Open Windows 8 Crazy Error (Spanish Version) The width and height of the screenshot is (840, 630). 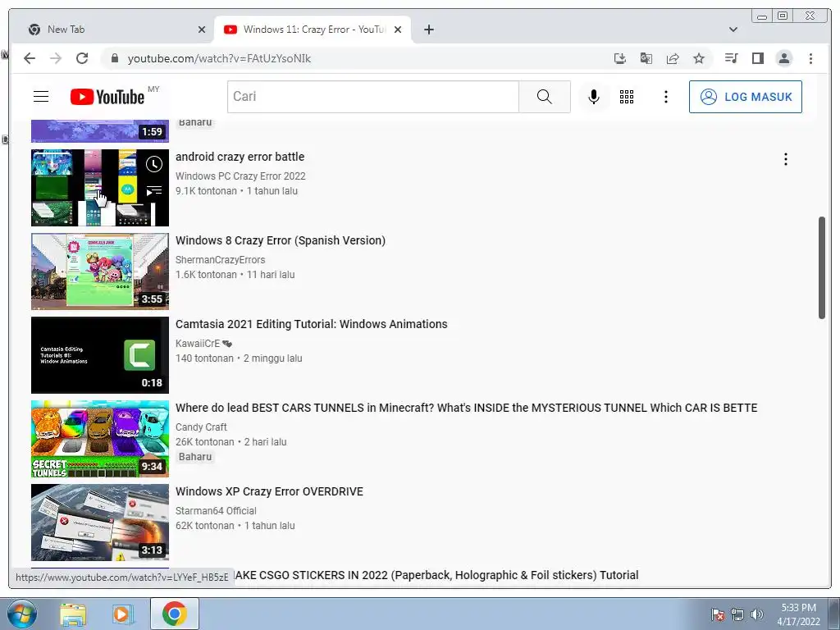[281, 240]
